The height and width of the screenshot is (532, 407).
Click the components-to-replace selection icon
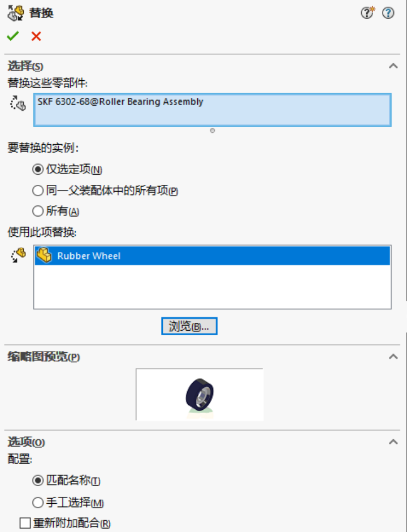coord(18,103)
